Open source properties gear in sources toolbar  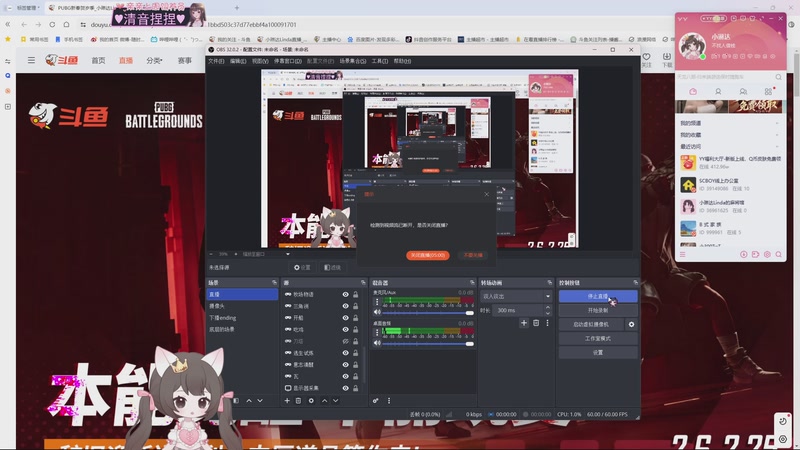click(x=311, y=401)
